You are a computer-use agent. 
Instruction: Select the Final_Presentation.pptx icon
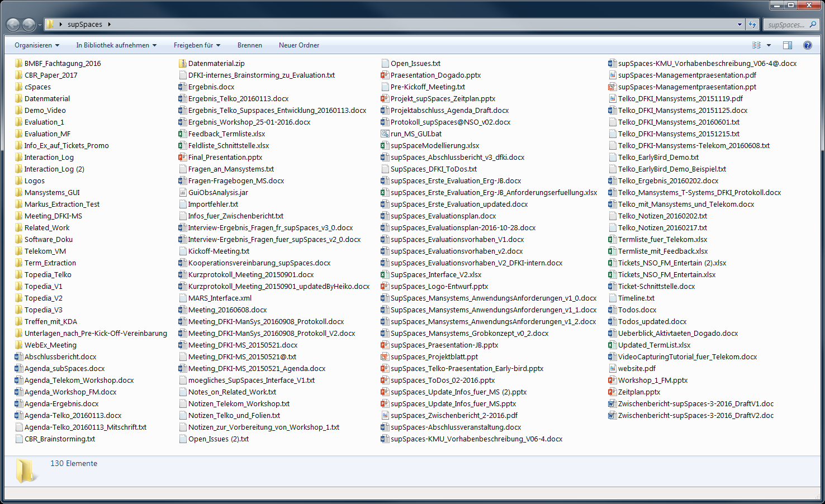point(182,158)
